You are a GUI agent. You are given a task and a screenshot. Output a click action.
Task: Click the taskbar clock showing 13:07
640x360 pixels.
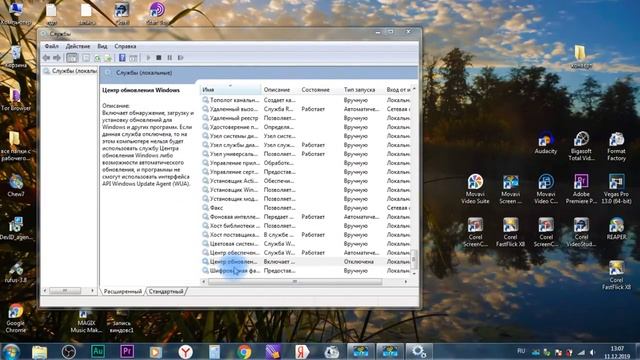(x=618, y=352)
